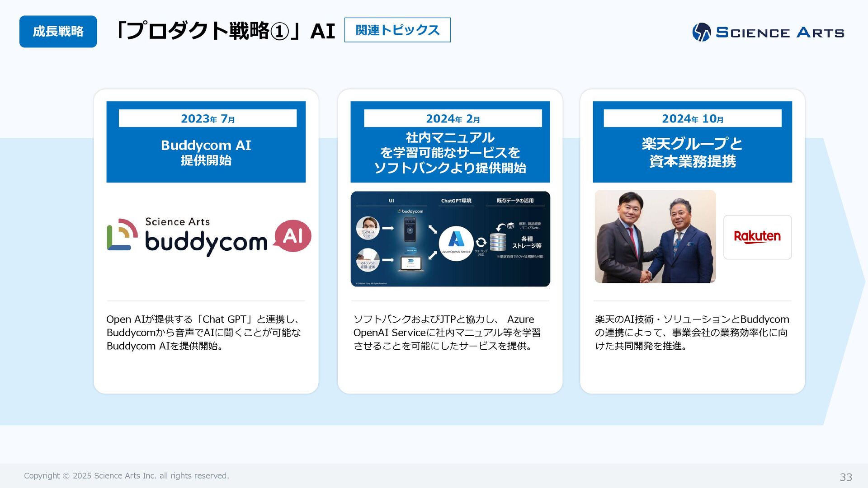
Task: Click the buddycom colorful logo mark
Action: click(122, 235)
